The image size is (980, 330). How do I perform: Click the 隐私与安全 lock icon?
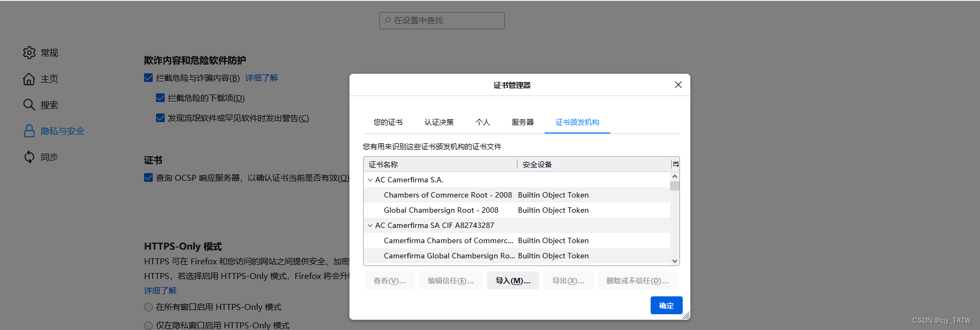point(29,131)
